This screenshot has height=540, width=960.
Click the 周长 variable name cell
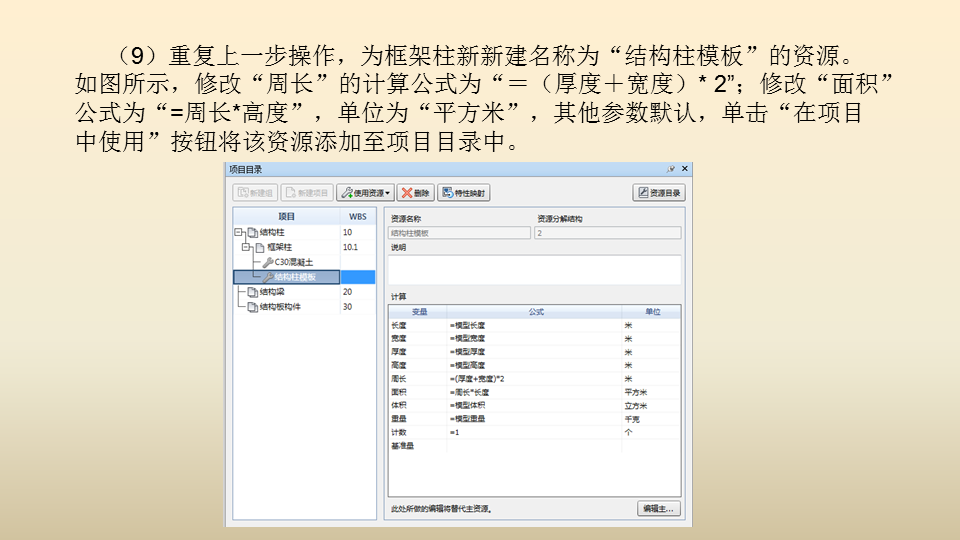[x=418, y=379]
